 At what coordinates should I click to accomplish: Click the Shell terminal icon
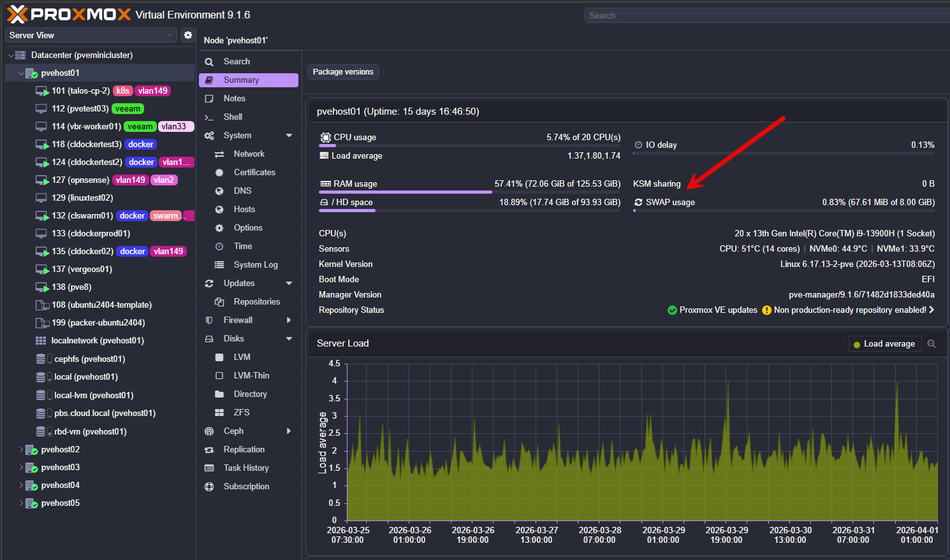208,117
